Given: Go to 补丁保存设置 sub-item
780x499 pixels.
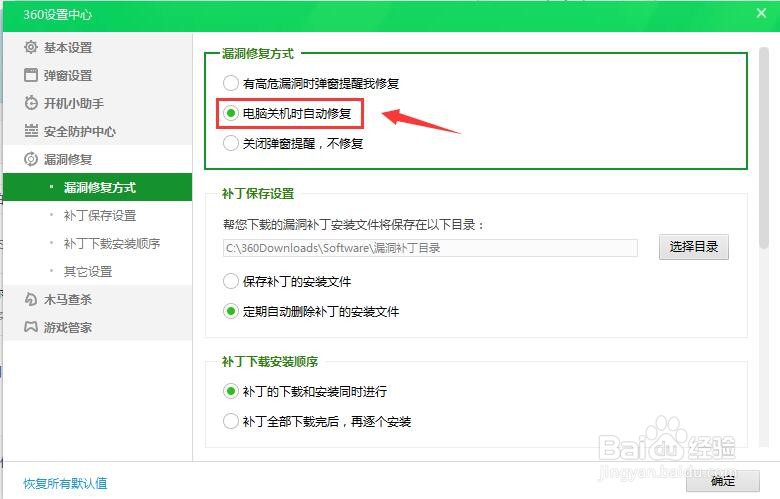Looking at the screenshot, I should click(x=98, y=215).
